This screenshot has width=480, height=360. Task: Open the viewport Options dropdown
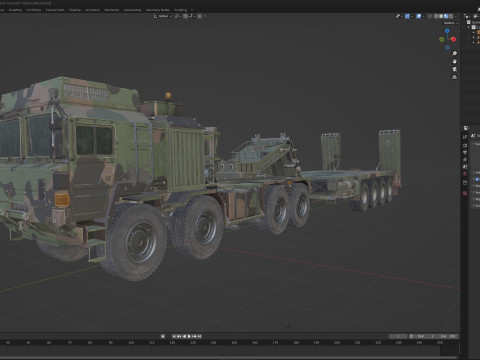[451, 23]
